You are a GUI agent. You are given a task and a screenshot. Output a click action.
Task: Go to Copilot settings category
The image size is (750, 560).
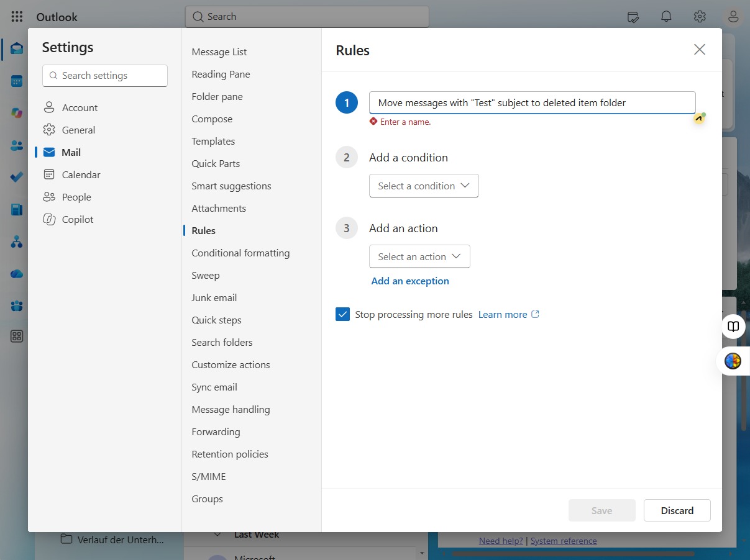pos(78,219)
